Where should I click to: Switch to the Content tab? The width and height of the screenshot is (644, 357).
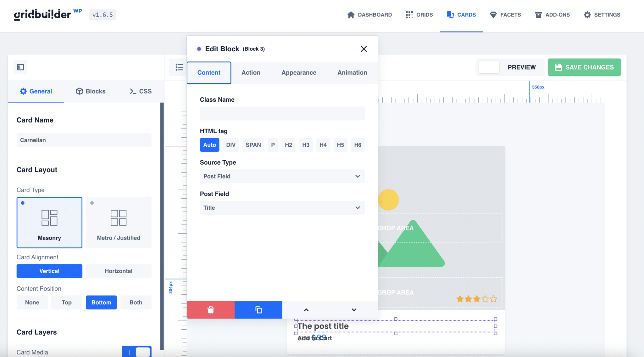click(x=209, y=73)
